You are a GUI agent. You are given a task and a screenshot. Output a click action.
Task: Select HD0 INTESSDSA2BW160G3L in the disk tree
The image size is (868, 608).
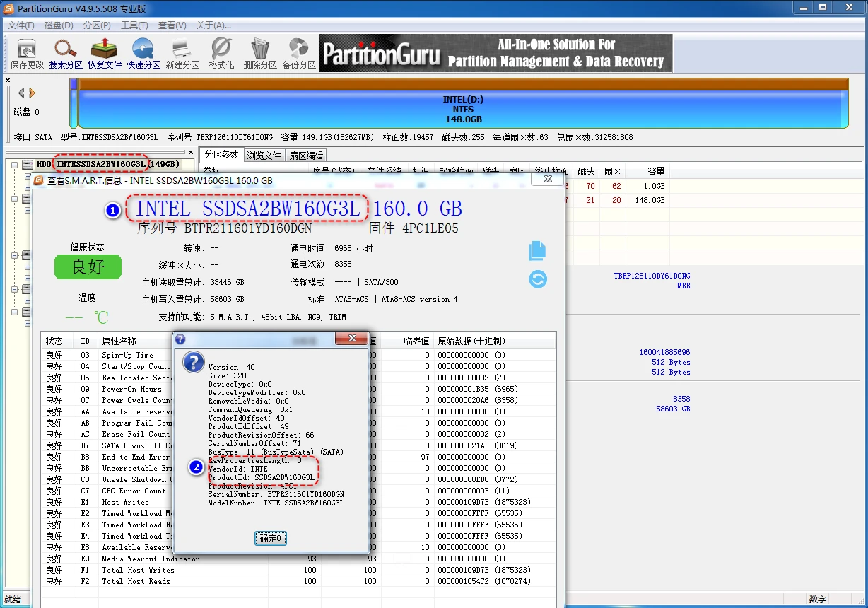(x=107, y=164)
